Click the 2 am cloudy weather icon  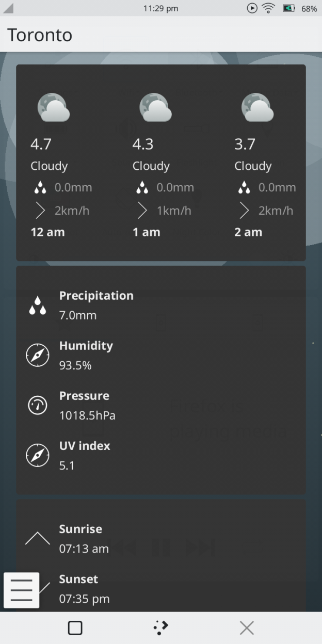(x=257, y=107)
